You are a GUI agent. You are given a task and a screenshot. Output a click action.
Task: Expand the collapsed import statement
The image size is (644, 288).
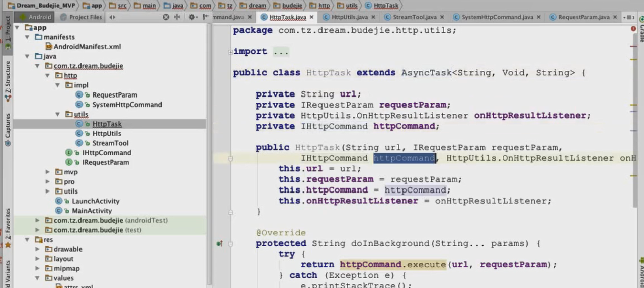click(230, 52)
